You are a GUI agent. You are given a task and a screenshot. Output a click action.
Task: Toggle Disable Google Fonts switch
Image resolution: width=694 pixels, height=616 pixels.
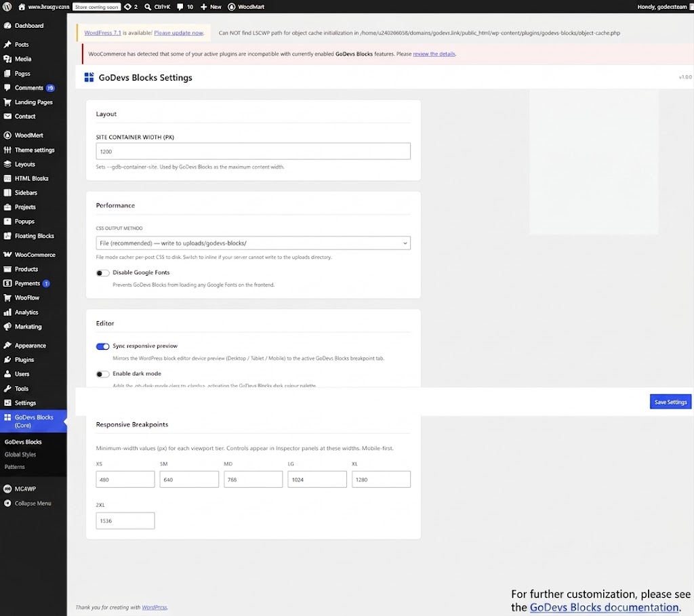tap(102, 273)
